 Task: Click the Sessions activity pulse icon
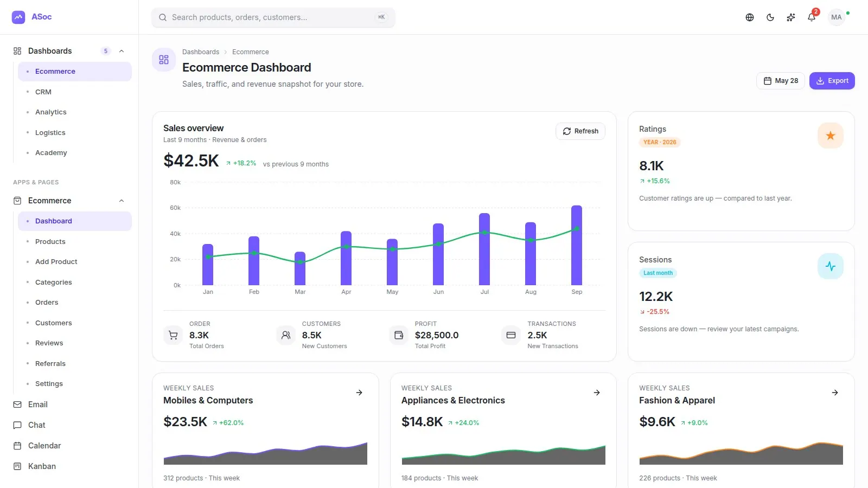click(831, 266)
